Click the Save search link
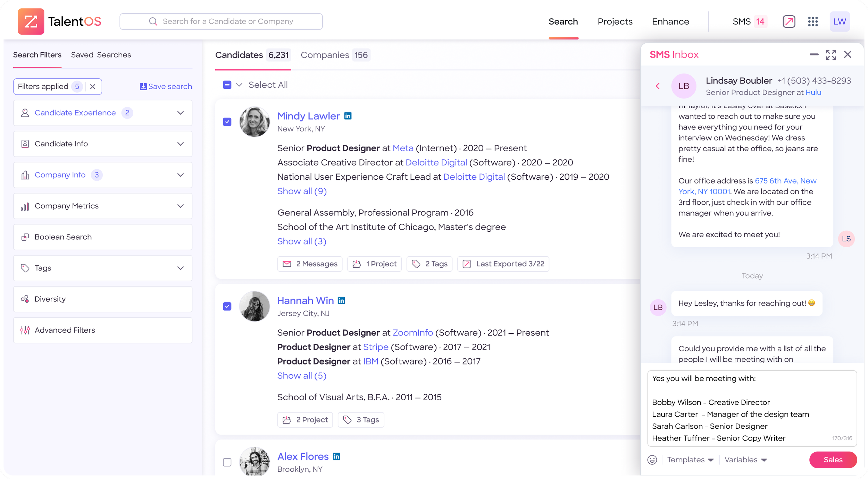The height and width of the screenshot is (479, 868). tap(166, 87)
